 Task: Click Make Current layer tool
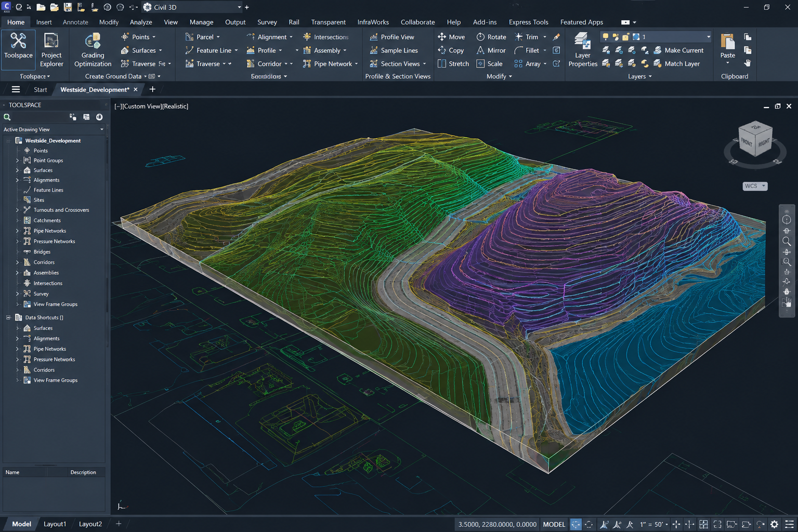click(x=678, y=50)
